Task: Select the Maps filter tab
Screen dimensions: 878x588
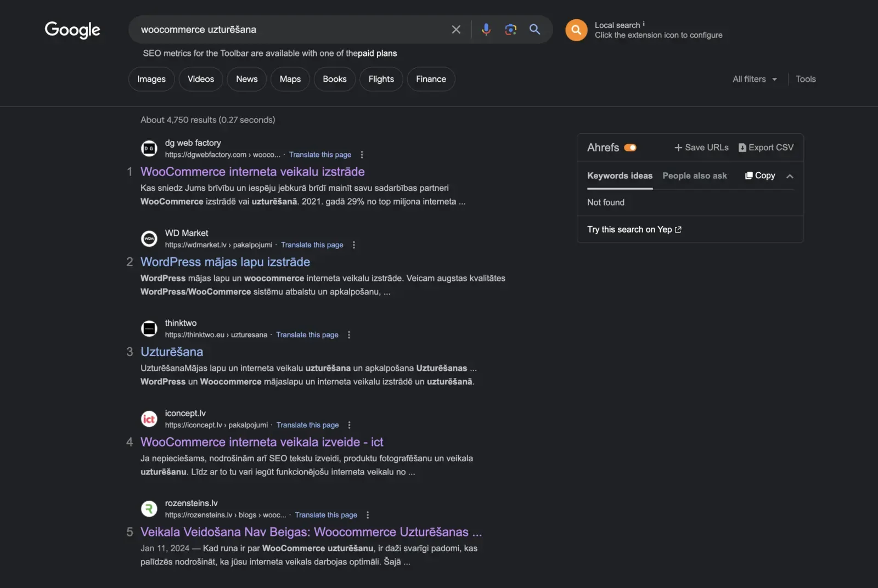Action: click(x=290, y=79)
